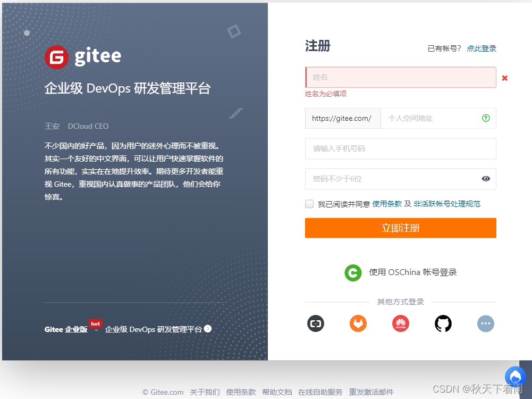
Task: Open footer link 重发激活邮件
Action: tap(371, 392)
